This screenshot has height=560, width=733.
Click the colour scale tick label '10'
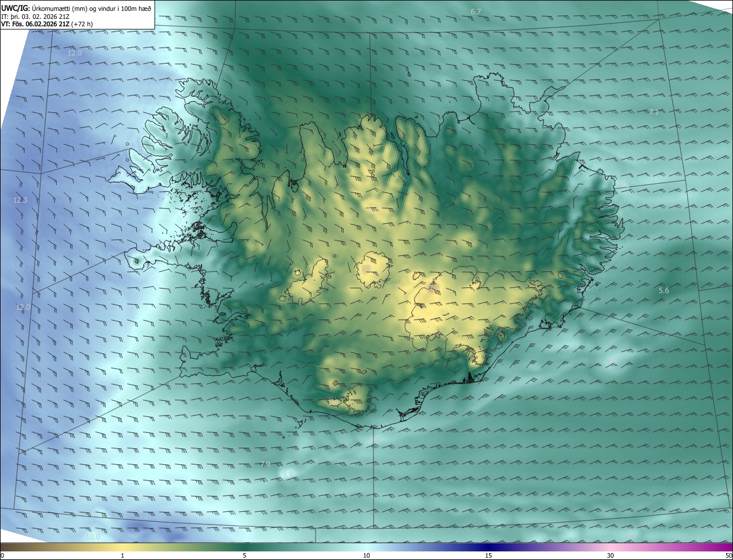pyautogui.click(x=366, y=556)
